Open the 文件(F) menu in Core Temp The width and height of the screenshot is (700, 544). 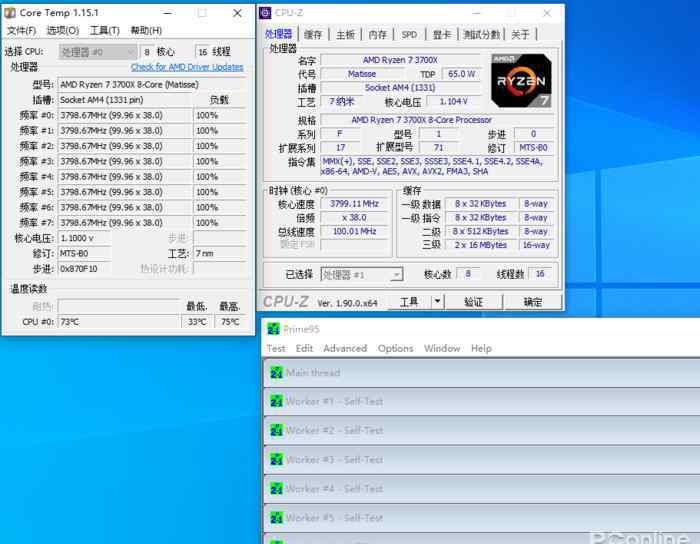(x=21, y=30)
